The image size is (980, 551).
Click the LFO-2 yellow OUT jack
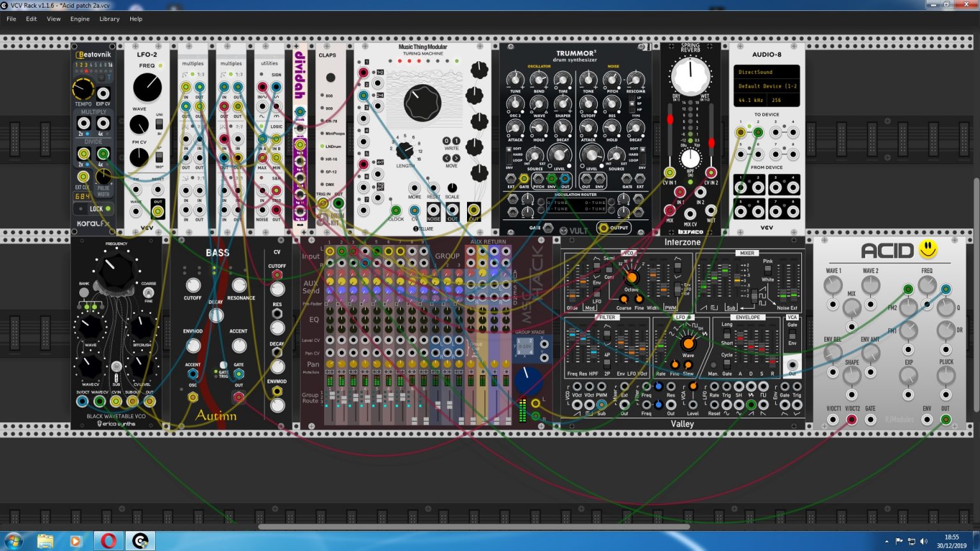tap(158, 211)
